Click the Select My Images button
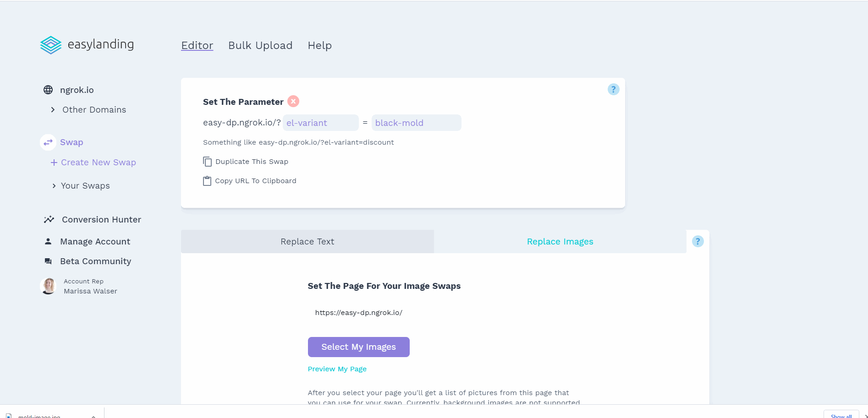868x418 pixels. pos(359,347)
